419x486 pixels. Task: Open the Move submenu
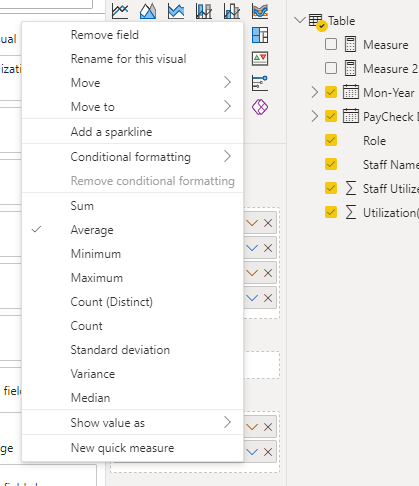[133, 82]
